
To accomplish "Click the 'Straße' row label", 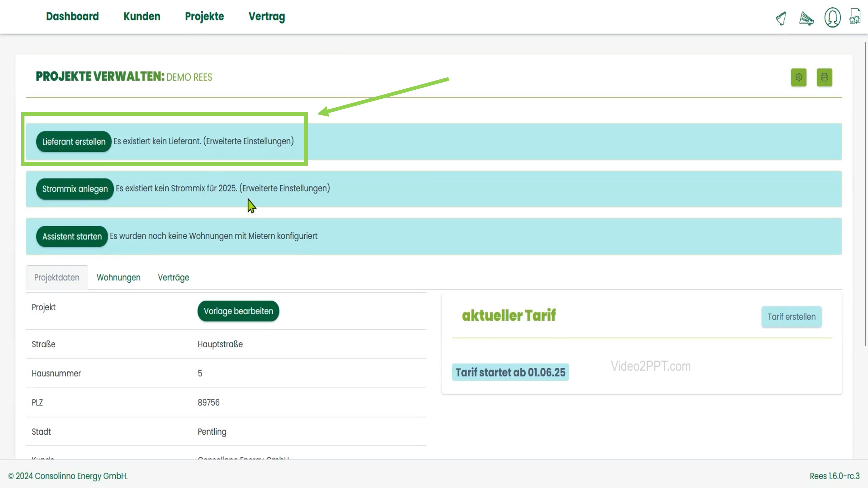I will 43,344.
